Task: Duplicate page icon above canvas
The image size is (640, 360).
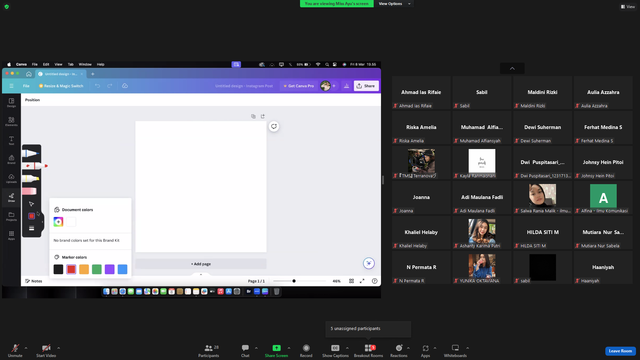Action: click(253, 116)
